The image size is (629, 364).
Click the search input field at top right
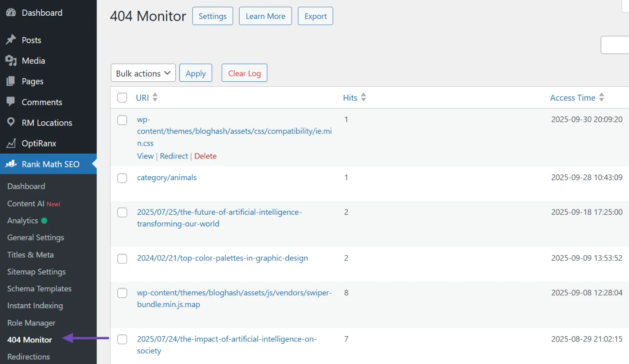pos(615,45)
